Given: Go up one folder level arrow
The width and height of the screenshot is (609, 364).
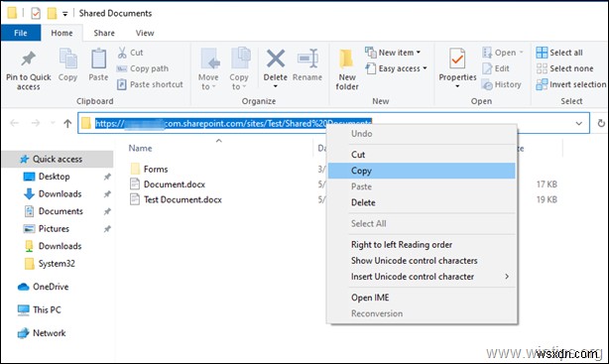Looking at the screenshot, I should [x=67, y=123].
